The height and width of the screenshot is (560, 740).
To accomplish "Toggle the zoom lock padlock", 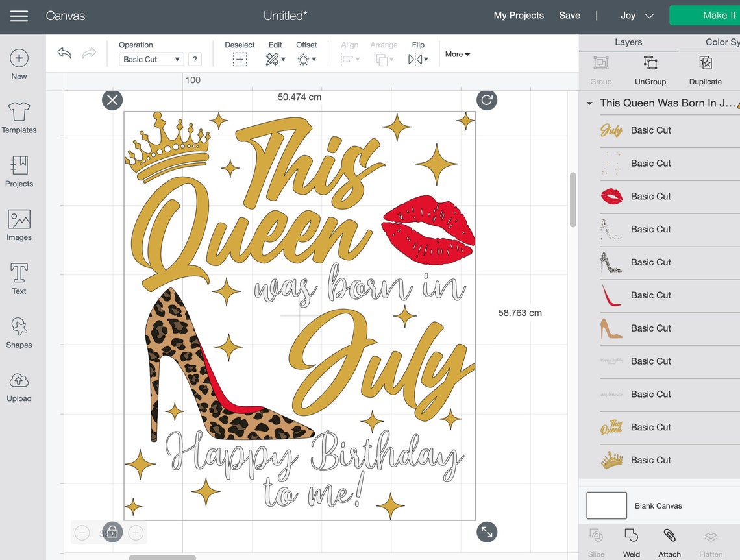I will click(x=112, y=532).
